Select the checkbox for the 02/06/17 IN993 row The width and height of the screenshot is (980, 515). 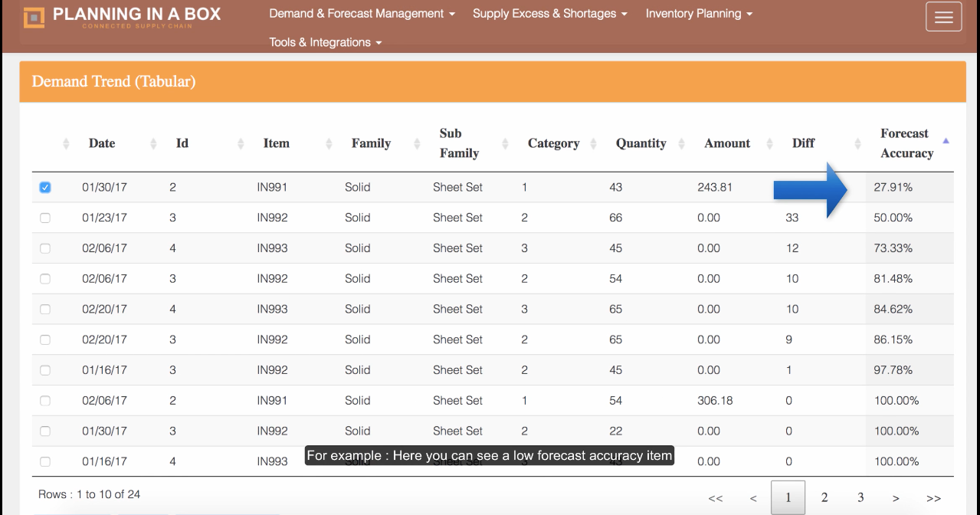point(44,248)
